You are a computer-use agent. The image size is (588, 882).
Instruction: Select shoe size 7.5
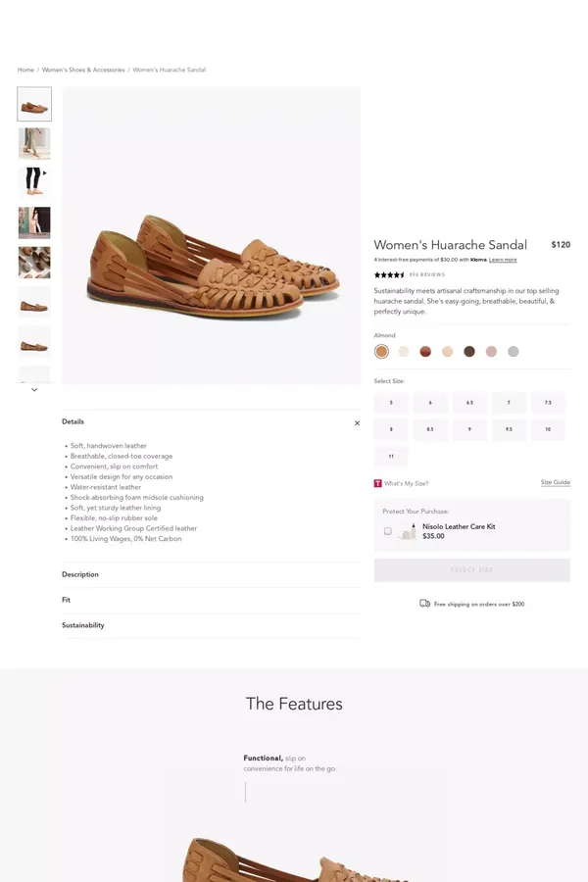click(548, 403)
